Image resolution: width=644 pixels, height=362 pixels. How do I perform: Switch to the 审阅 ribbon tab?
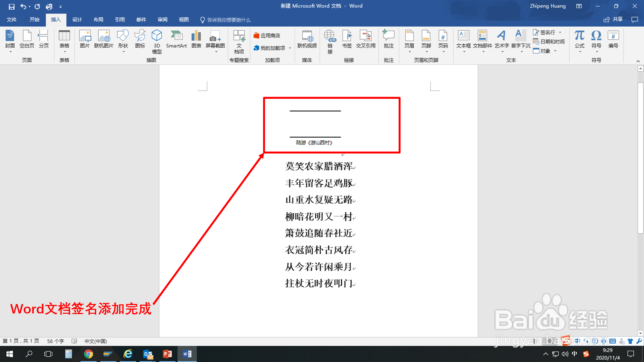[x=162, y=20]
